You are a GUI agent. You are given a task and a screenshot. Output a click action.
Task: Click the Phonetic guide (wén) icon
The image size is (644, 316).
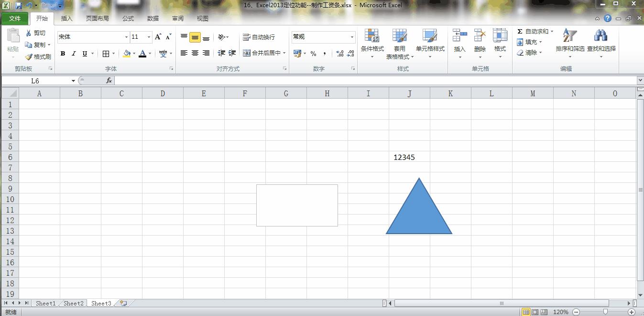[163, 54]
